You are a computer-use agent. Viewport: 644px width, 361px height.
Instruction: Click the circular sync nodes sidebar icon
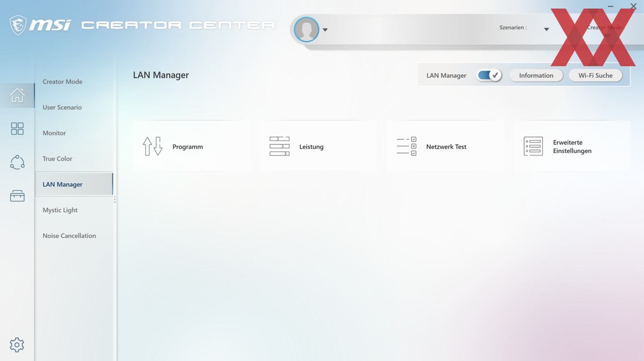click(17, 162)
